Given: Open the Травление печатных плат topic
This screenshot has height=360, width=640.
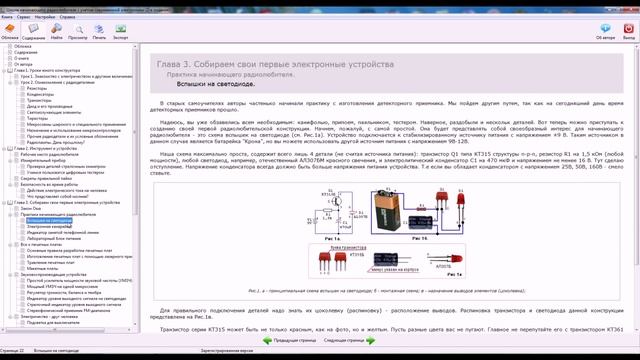Looking at the screenshot, I should coord(51,262).
